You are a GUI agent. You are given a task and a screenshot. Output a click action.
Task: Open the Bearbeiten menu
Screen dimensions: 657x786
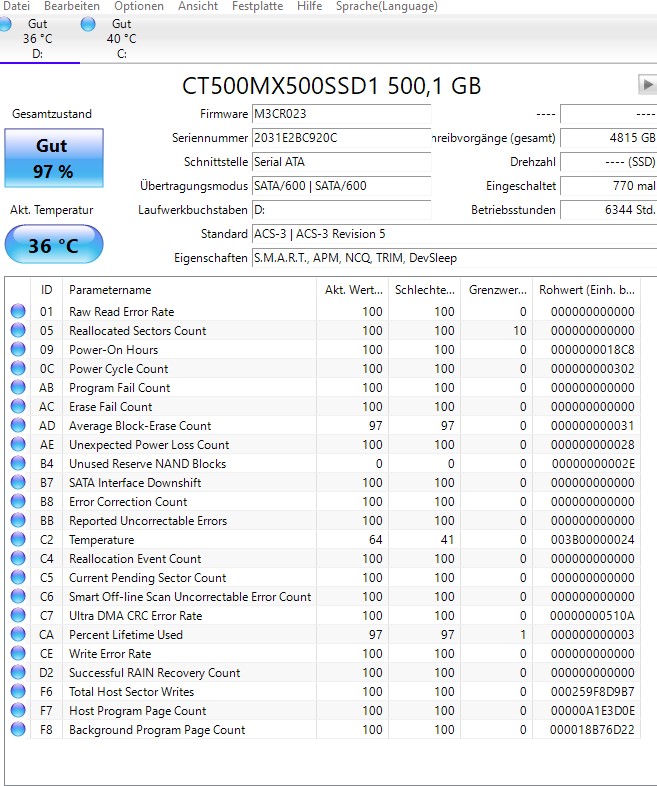72,6
